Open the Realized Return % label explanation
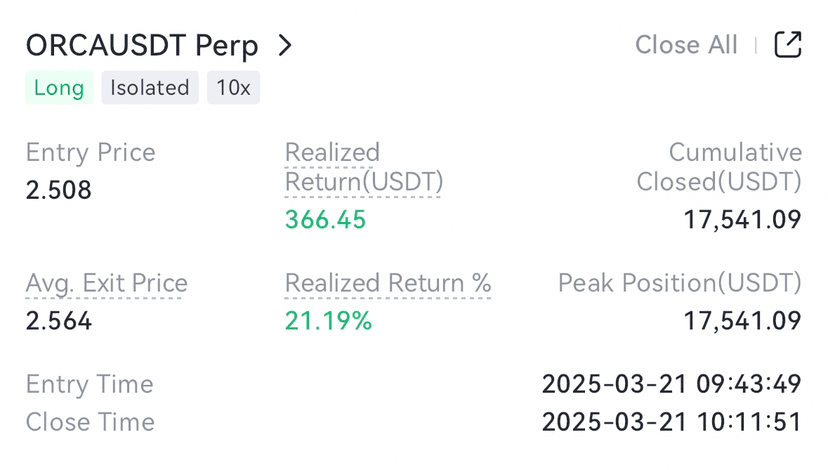The width and height of the screenshot is (828, 470). [388, 284]
